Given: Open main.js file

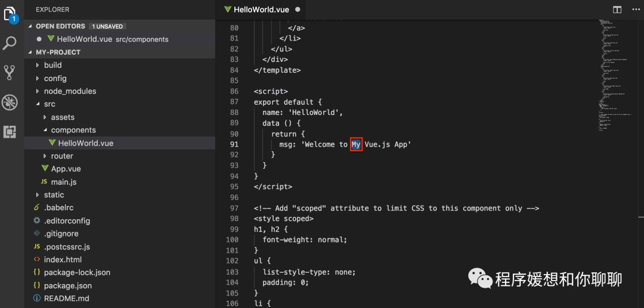Looking at the screenshot, I should pos(64,182).
